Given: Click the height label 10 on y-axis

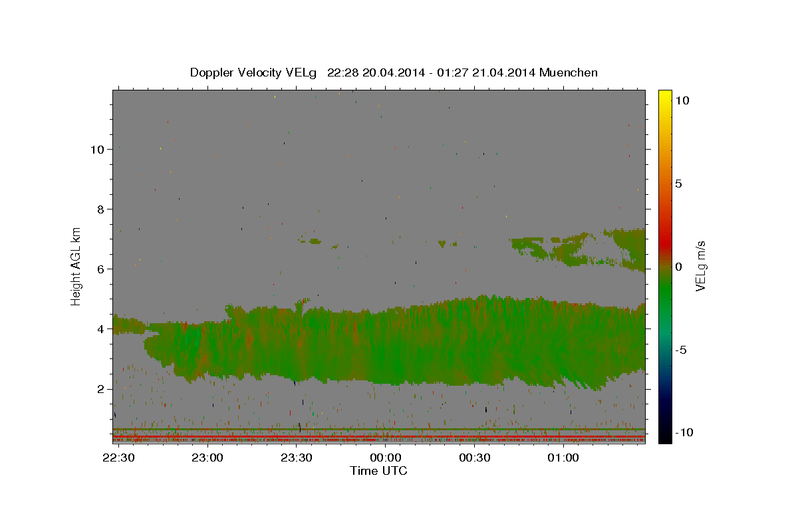Looking at the screenshot, I should click(96, 150).
